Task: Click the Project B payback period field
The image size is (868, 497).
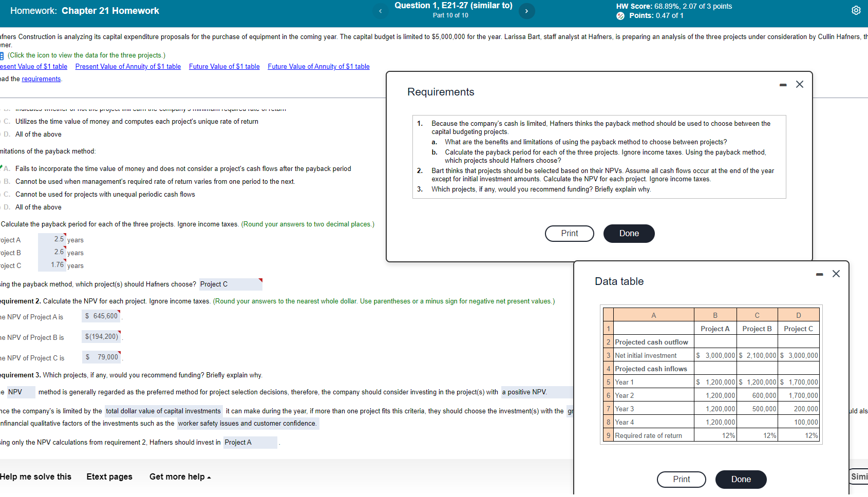Action: point(52,252)
